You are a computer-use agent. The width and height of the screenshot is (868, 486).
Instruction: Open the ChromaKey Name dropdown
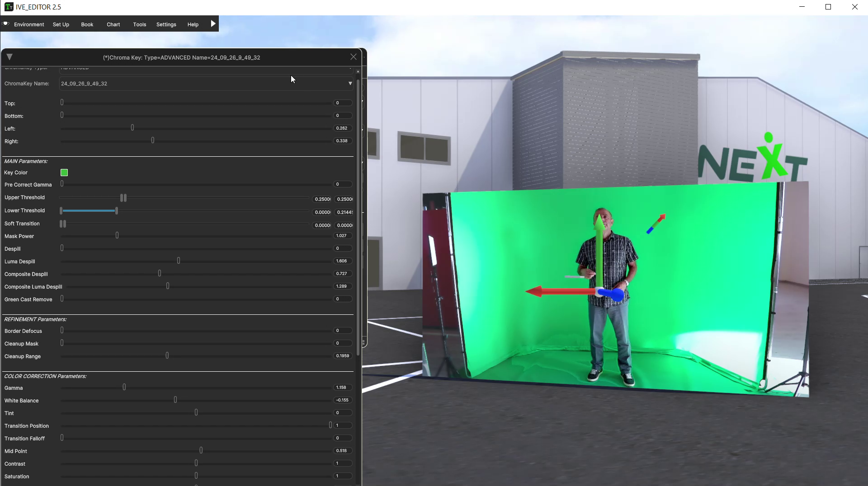coord(350,84)
